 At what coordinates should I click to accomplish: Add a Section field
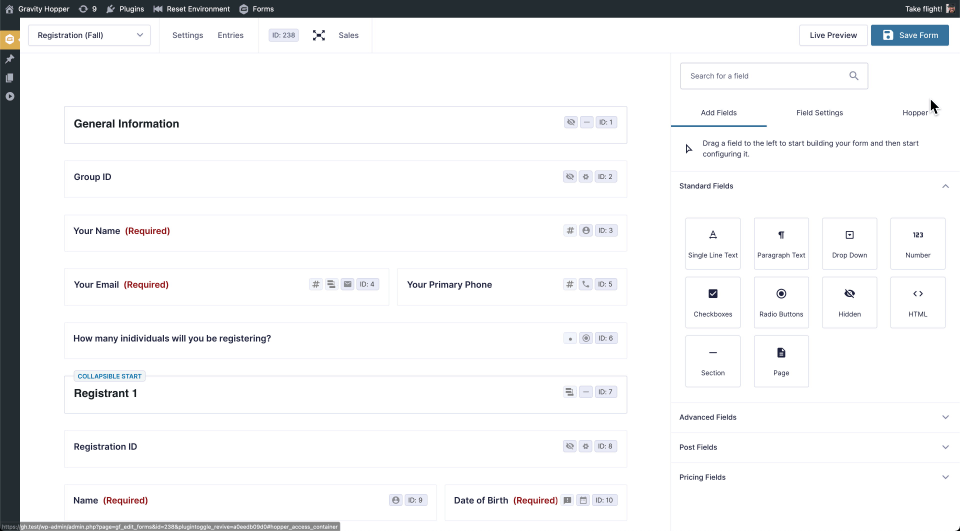coord(713,361)
